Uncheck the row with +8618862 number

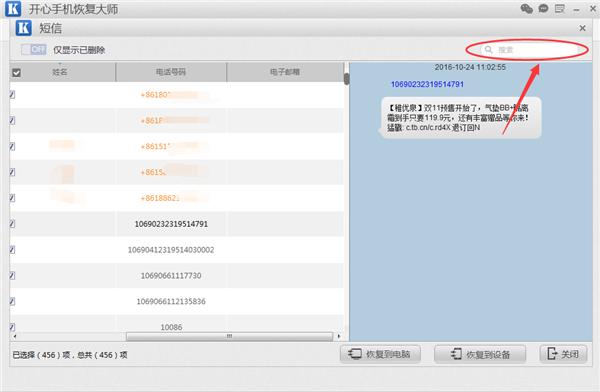point(12,198)
